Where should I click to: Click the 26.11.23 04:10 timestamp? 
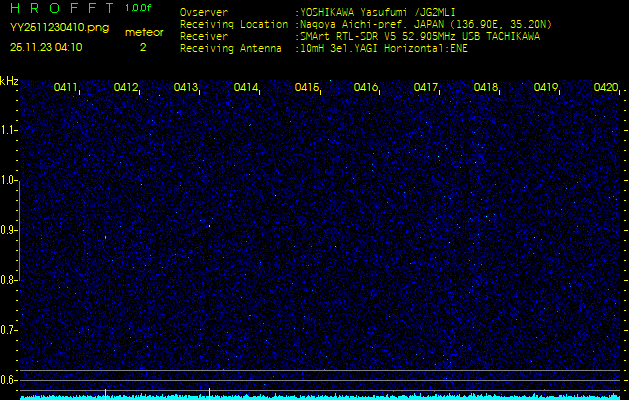pos(46,47)
